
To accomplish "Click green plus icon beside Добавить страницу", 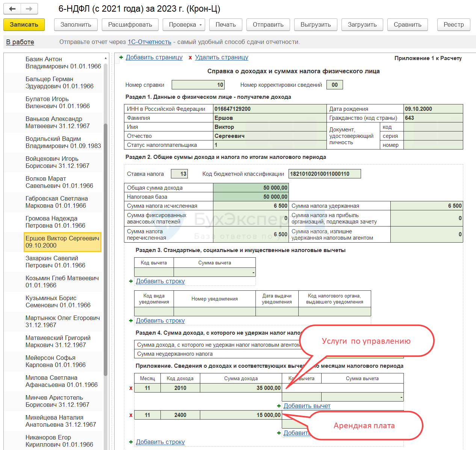I will pos(121,57).
